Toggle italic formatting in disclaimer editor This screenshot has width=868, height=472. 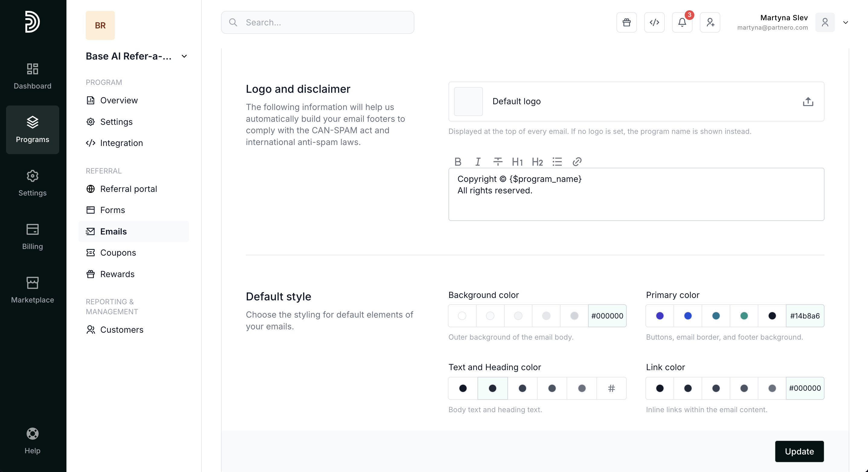click(477, 162)
